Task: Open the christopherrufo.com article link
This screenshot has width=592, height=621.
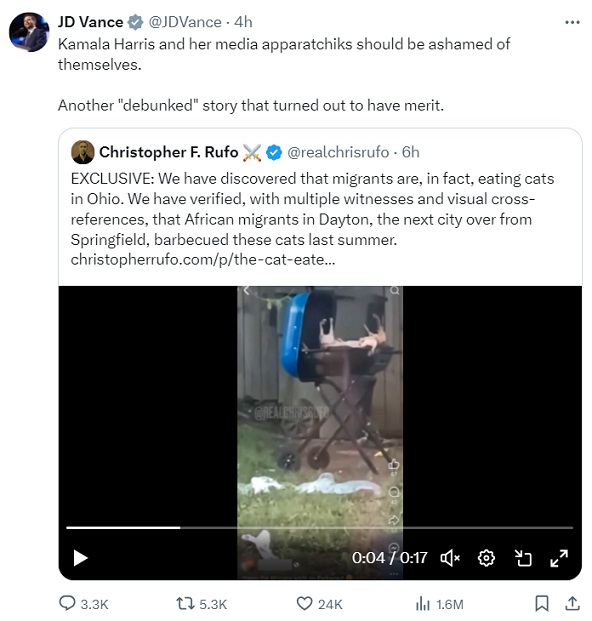Action: click(203, 260)
